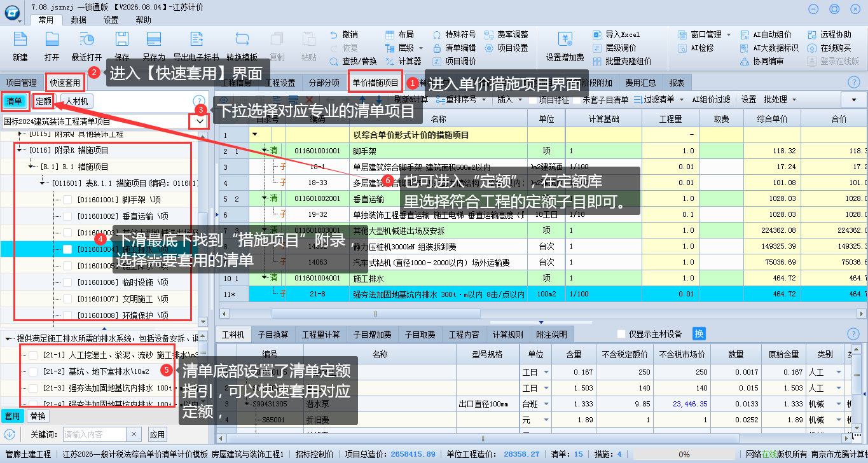Image resolution: width=868 pixels, height=463 pixels.
Task: Open the 单位 dropdown in 潜水泵 row
Action: 546,404
